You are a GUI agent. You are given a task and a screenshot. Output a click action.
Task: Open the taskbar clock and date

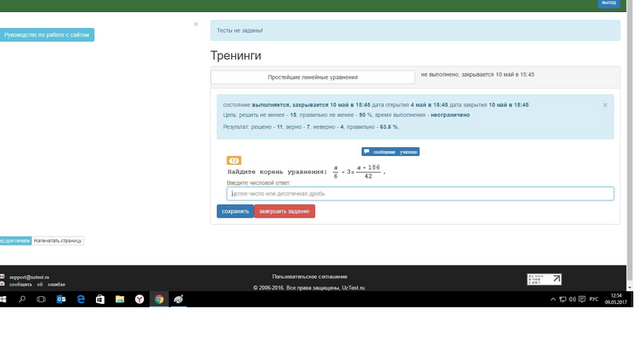coord(616,299)
